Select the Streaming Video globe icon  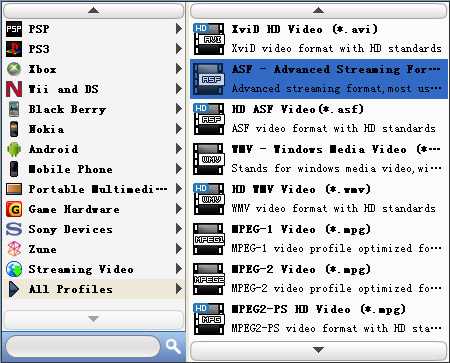pyautogui.click(x=14, y=269)
